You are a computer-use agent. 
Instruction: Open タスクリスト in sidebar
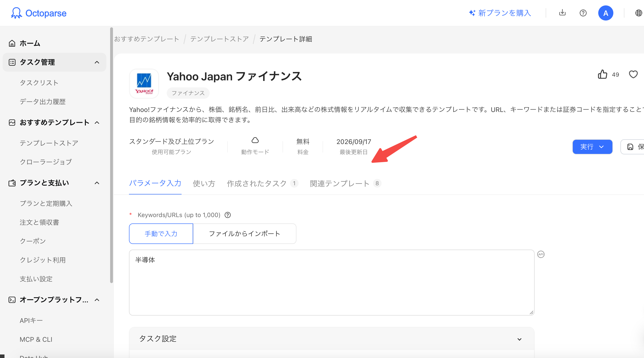(x=39, y=83)
